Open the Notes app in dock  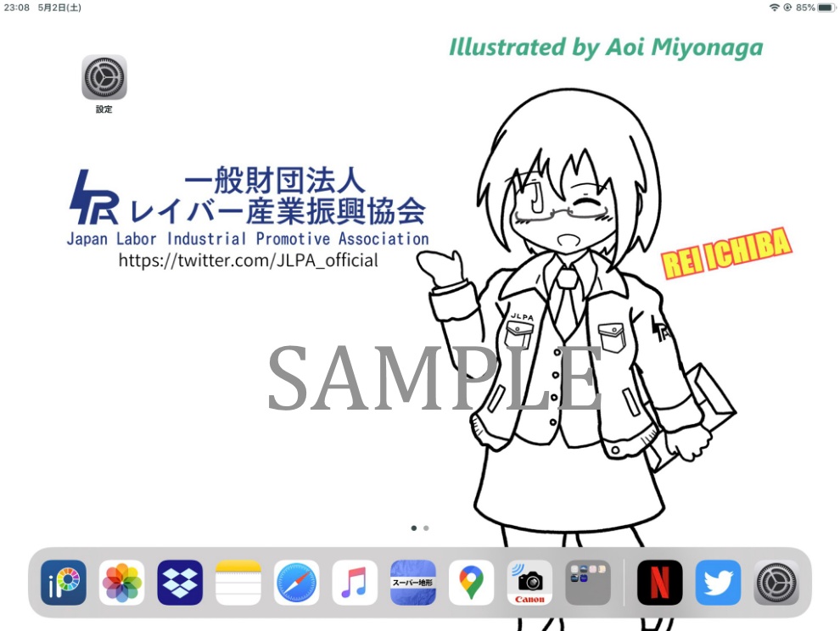coord(238,583)
